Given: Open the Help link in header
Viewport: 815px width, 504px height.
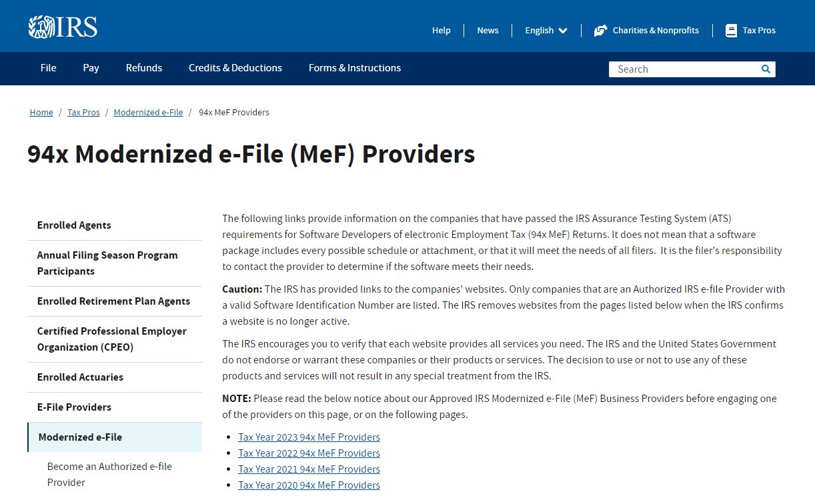Looking at the screenshot, I should [x=442, y=30].
